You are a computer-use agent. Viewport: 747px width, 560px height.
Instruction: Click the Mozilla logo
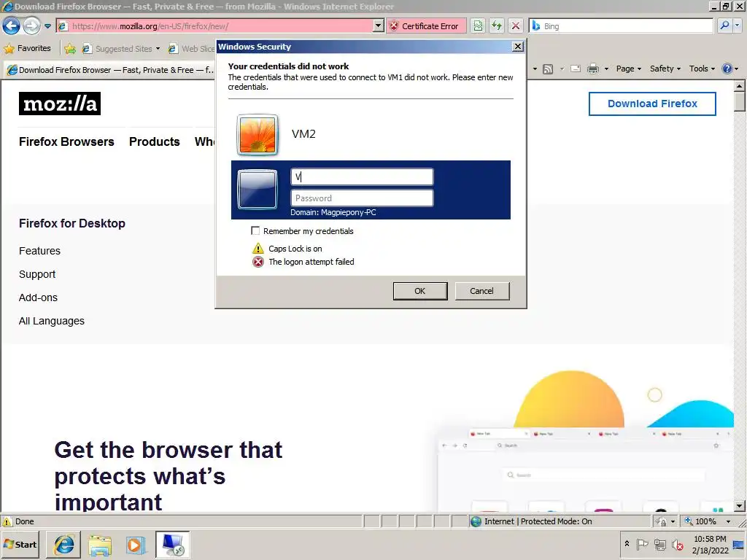[x=60, y=104]
